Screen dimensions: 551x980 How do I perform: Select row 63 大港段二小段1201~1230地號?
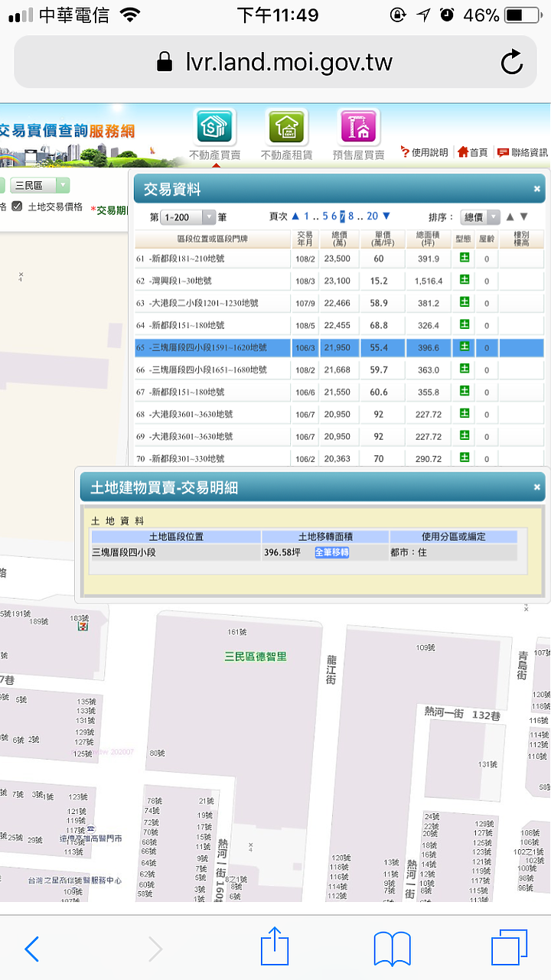[339, 303]
